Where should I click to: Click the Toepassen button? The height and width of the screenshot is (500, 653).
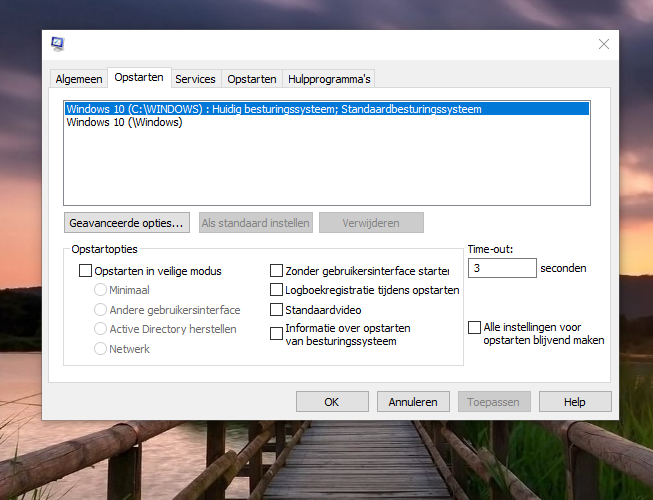pos(494,402)
